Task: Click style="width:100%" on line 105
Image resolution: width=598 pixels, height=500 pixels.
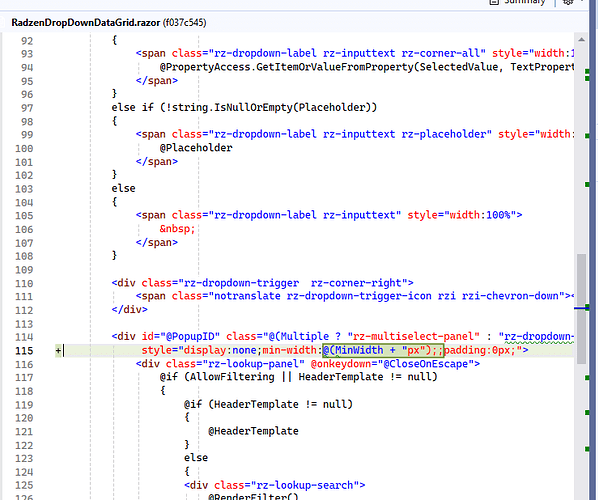Action: (x=461, y=215)
